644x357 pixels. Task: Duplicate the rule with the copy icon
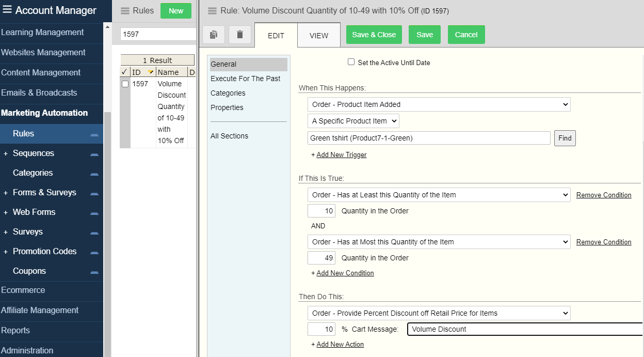pos(214,35)
